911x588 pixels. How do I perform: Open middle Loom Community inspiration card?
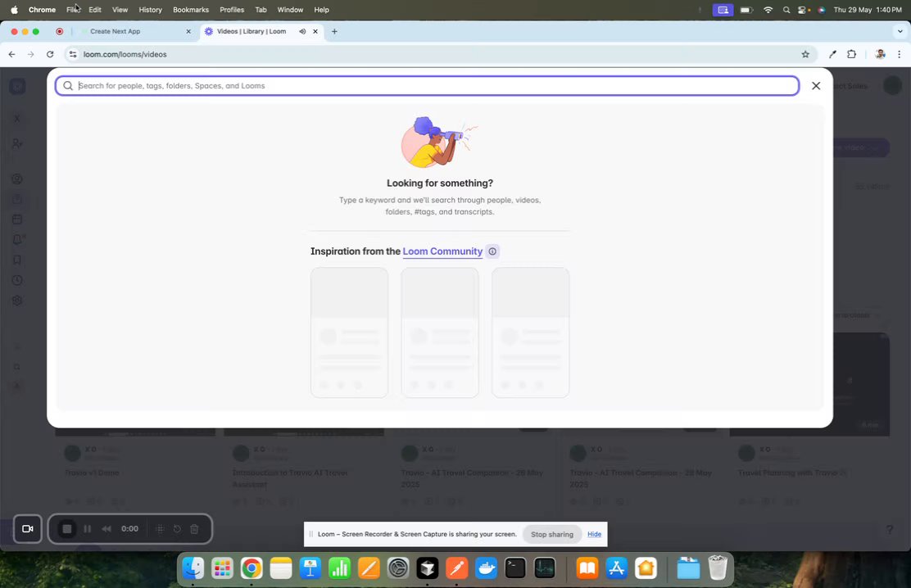click(440, 332)
